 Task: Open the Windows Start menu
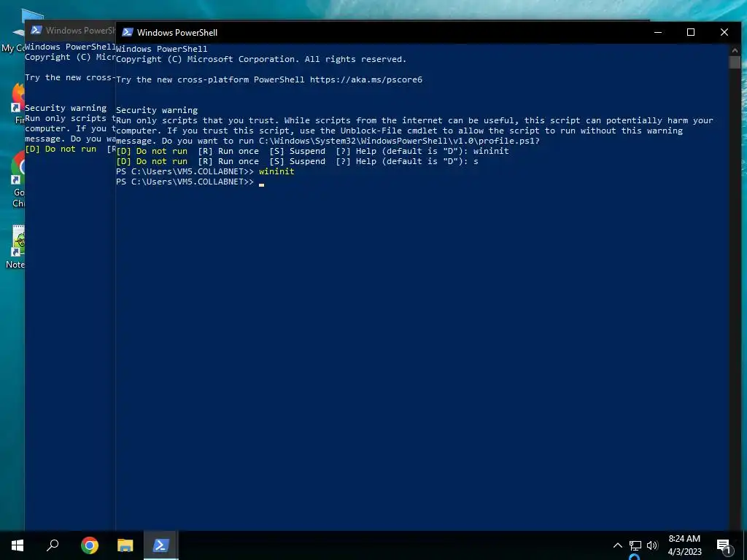tap(18, 545)
